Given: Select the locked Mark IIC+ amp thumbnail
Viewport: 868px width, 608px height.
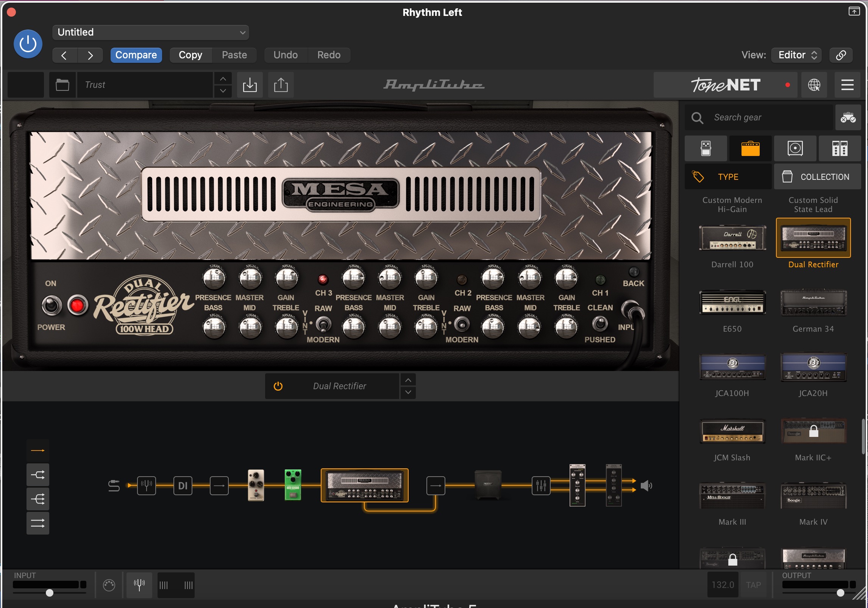Looking at the screenshot, I should [813, 432].
